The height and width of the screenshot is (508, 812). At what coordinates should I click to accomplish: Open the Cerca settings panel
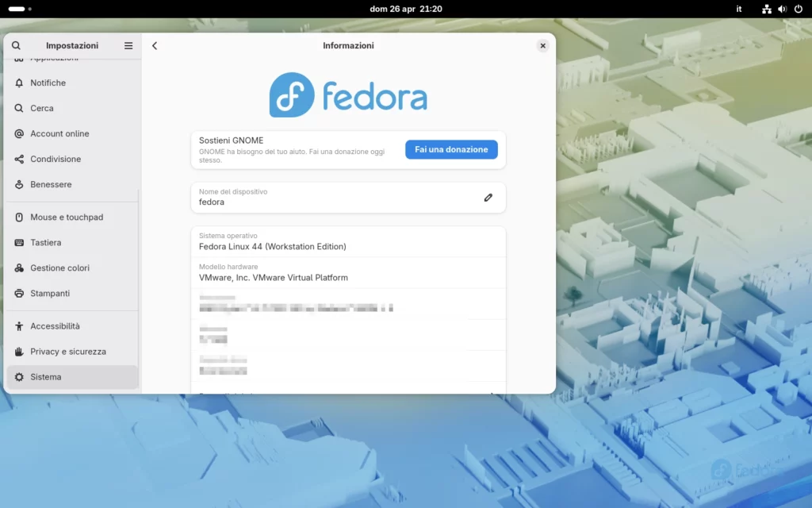click(x=45, y=108)
